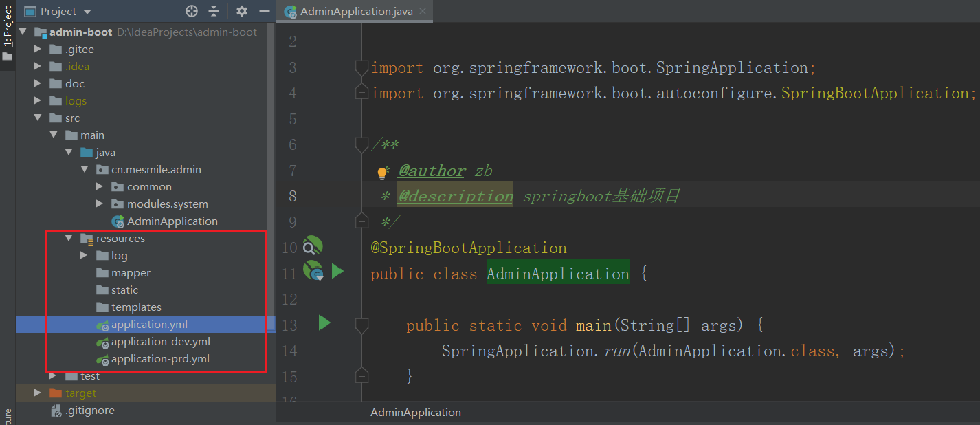
Task: Select application-dev.yml file
Action: pos(160,342)
